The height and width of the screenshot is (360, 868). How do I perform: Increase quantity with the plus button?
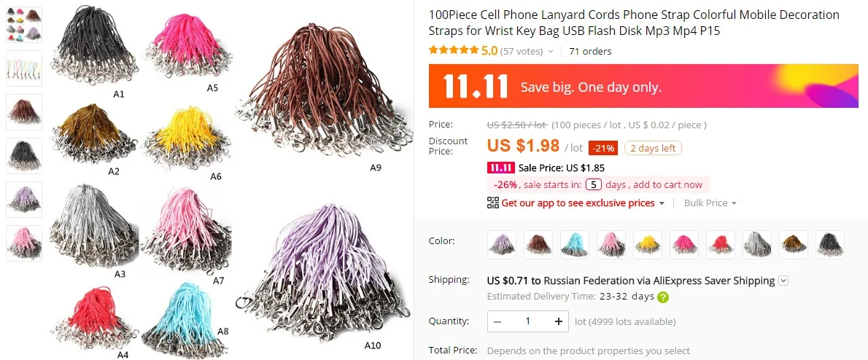pyautogui.click(x=558, y=321)
